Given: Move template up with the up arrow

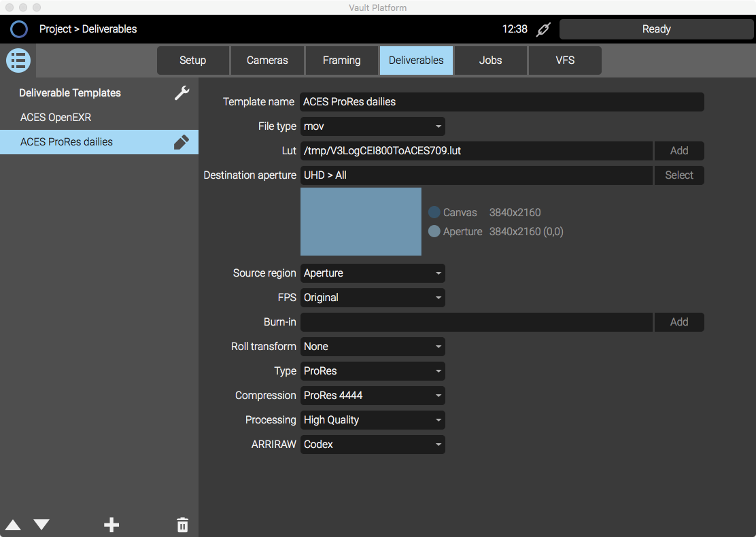Looking at the screenshot, I should (13, 525).
